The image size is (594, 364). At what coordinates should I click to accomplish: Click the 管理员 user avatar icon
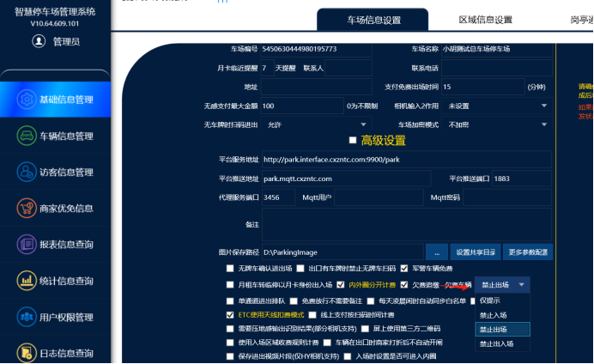[39, 41]
